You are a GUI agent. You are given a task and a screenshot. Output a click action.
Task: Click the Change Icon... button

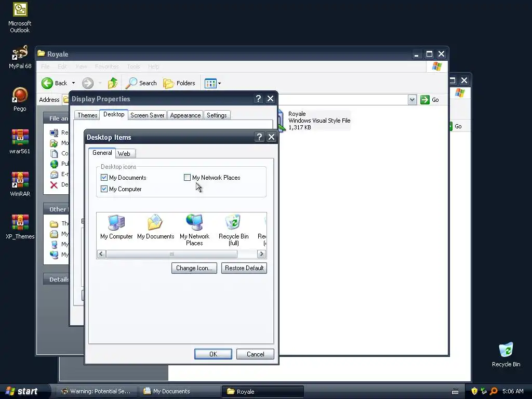tap(194, 268)
